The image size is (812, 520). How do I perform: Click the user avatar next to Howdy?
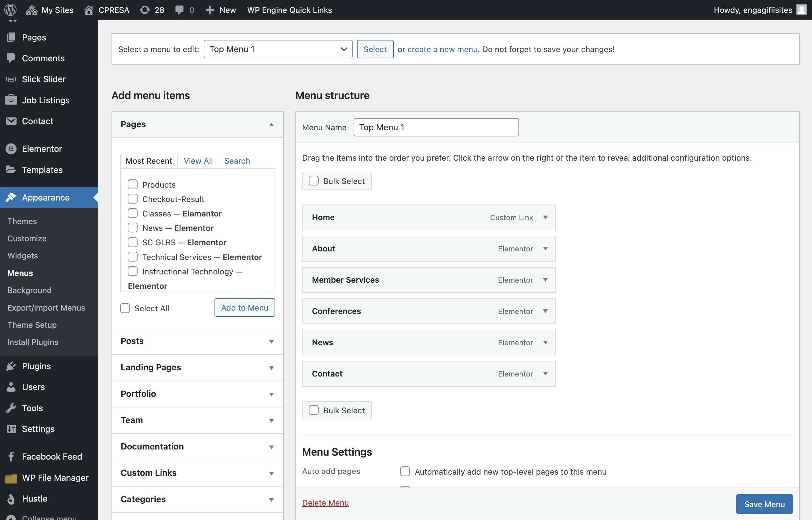coord(802,10)
